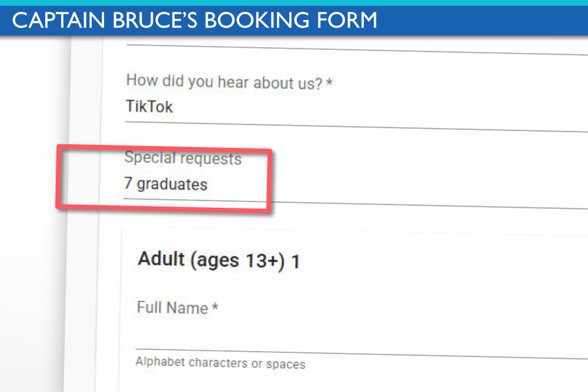The image size is (588, 392).
Task: Click the "Adult (ages 13+) 1" section heading
Action: coord(218,260)
